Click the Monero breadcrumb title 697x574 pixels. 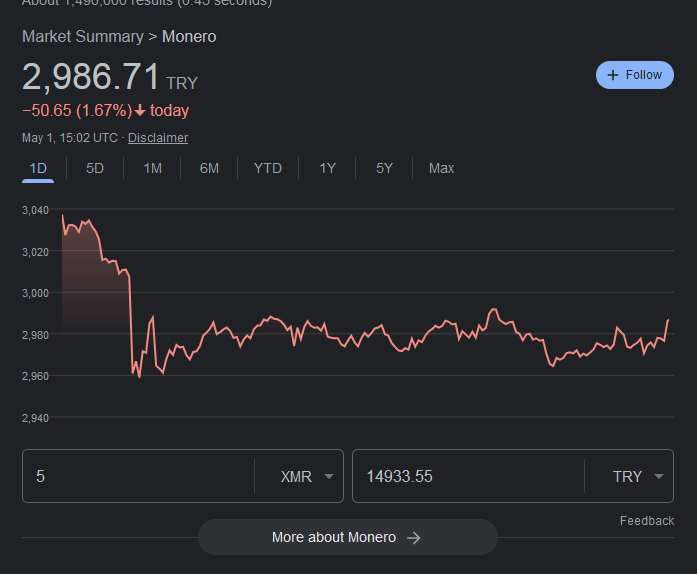189,36
